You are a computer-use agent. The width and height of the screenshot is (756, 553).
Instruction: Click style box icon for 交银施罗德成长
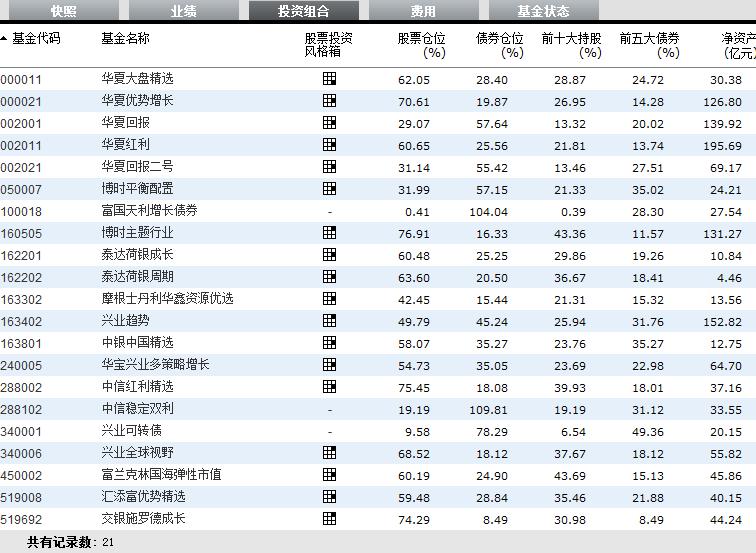point(329,519)
